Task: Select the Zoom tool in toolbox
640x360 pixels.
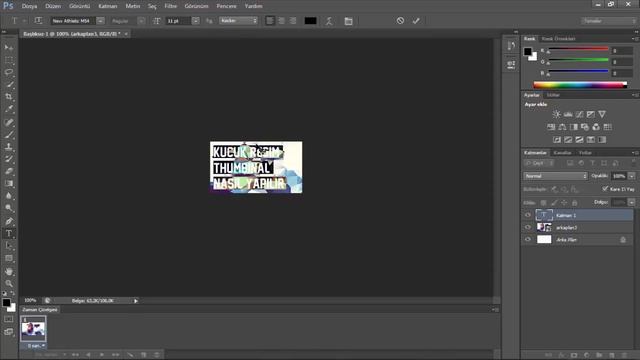Action: pyautogui.click(x=9, y=283)
